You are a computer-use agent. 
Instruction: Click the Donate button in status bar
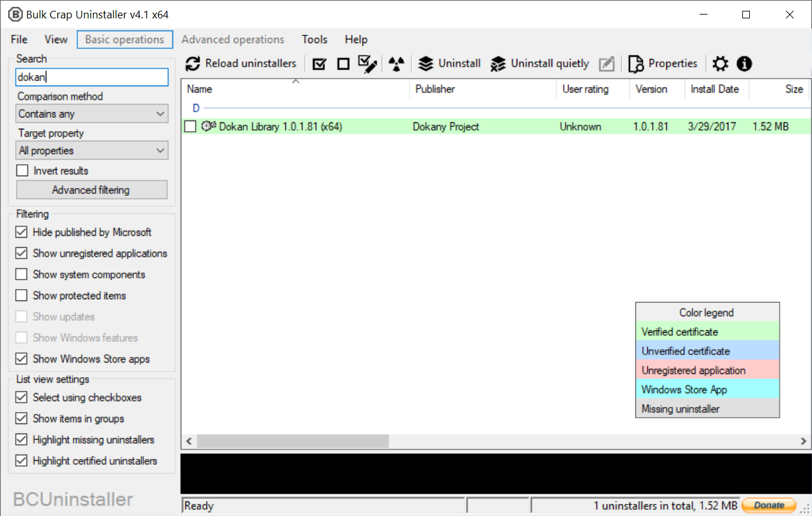point(769,505)
